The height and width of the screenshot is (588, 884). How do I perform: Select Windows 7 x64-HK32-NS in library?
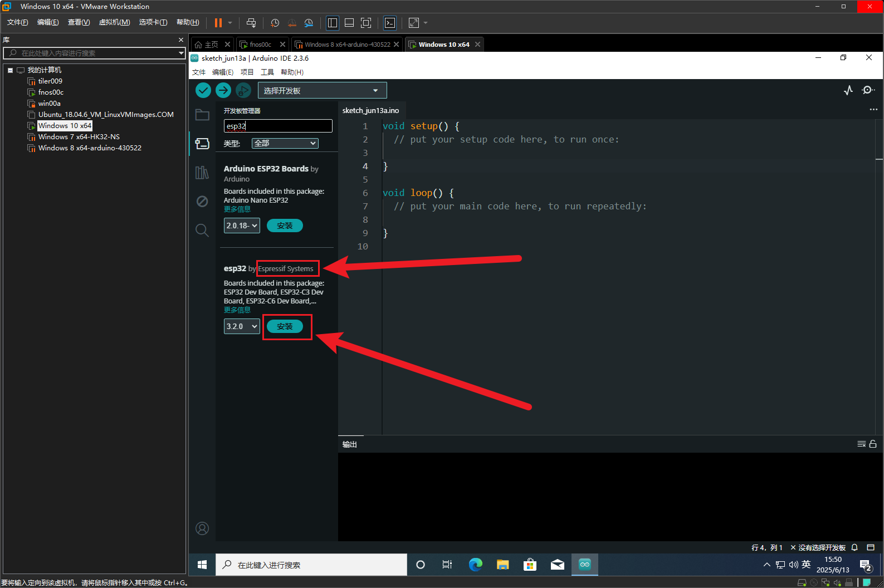(x=79, y=137)
